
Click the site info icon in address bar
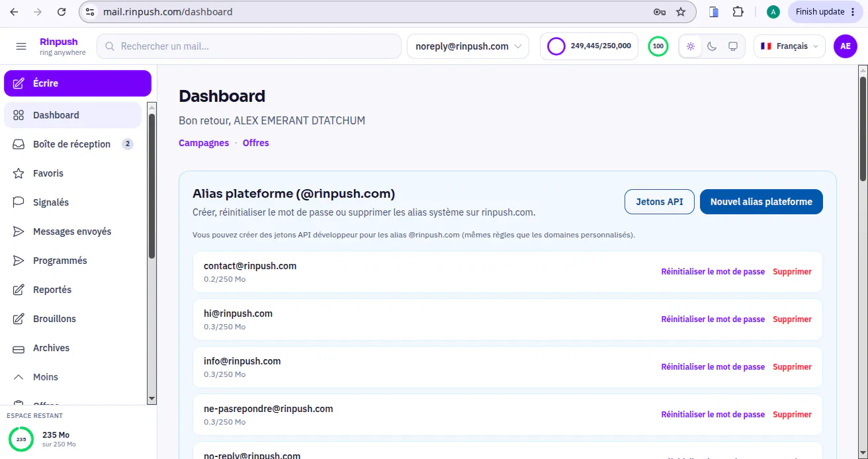pos(91,12)
